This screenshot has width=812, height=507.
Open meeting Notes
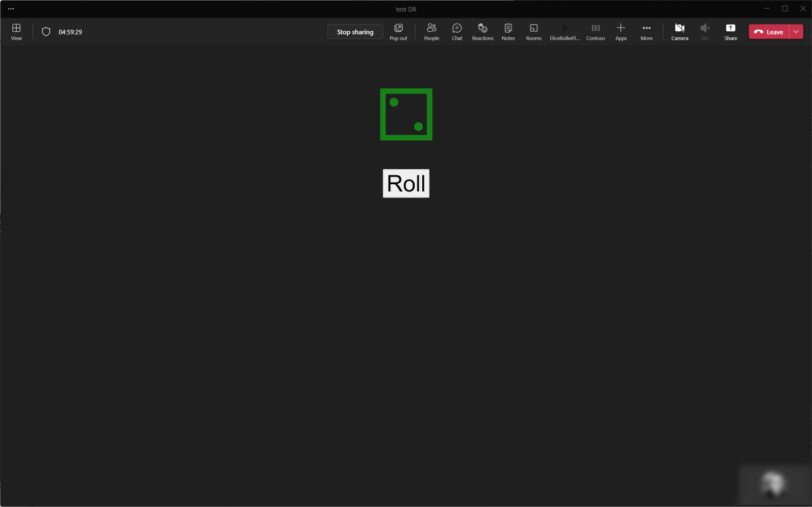click(x=508, y=32)
